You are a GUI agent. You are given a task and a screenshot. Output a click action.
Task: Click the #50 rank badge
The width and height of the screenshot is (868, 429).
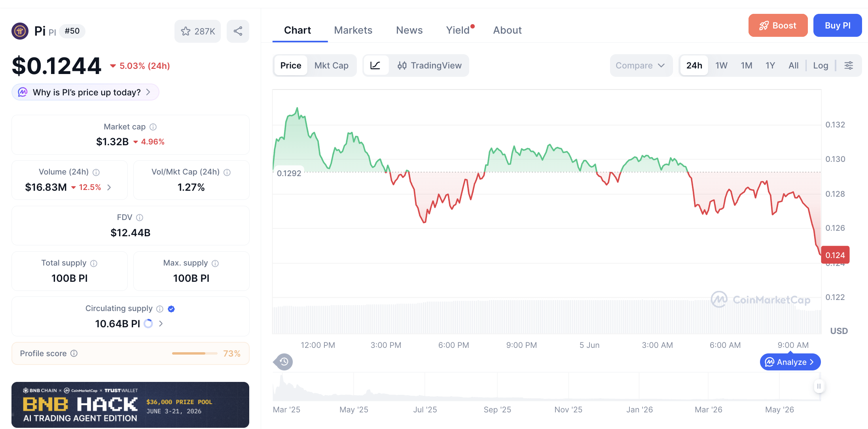pos(72,31)
